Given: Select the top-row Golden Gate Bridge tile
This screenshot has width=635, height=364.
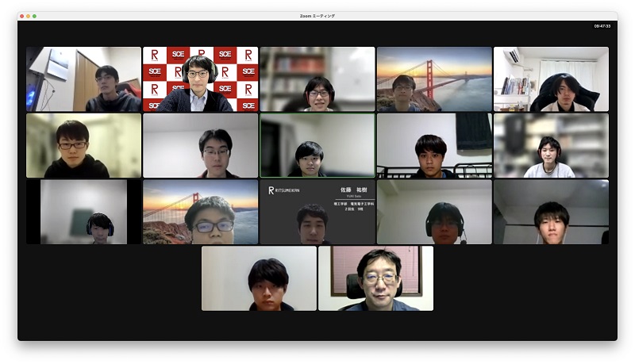Looking at the screenshot, I should click(x=433, y=79).
